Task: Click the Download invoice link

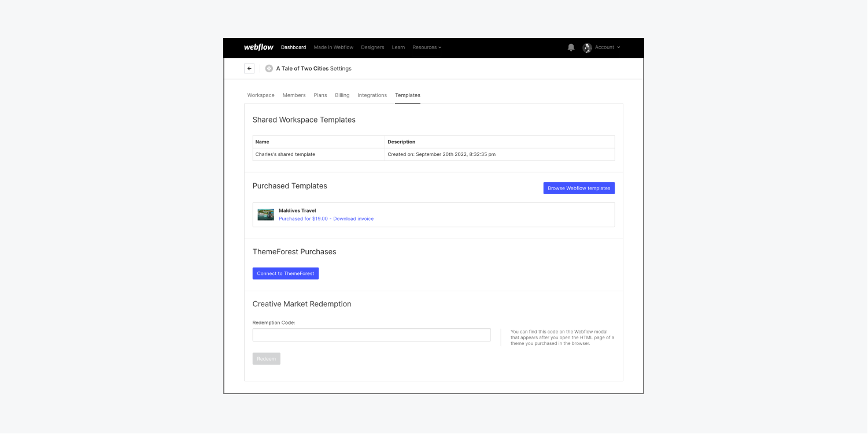Action: click(353, 219)
